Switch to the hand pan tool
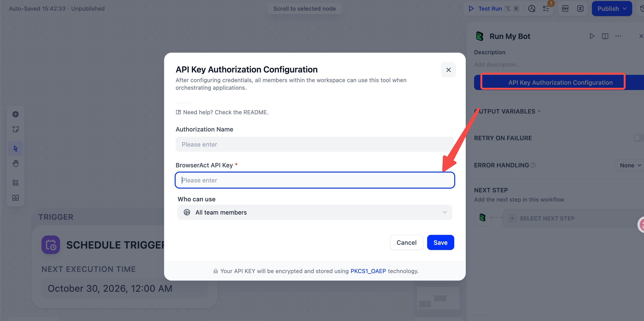Image resolution: width=644 pixels, height=321 pixels. (16, 164)
